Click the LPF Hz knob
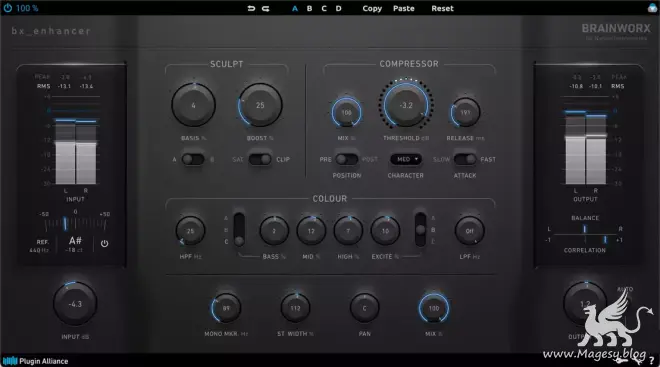 click(469, 231)
